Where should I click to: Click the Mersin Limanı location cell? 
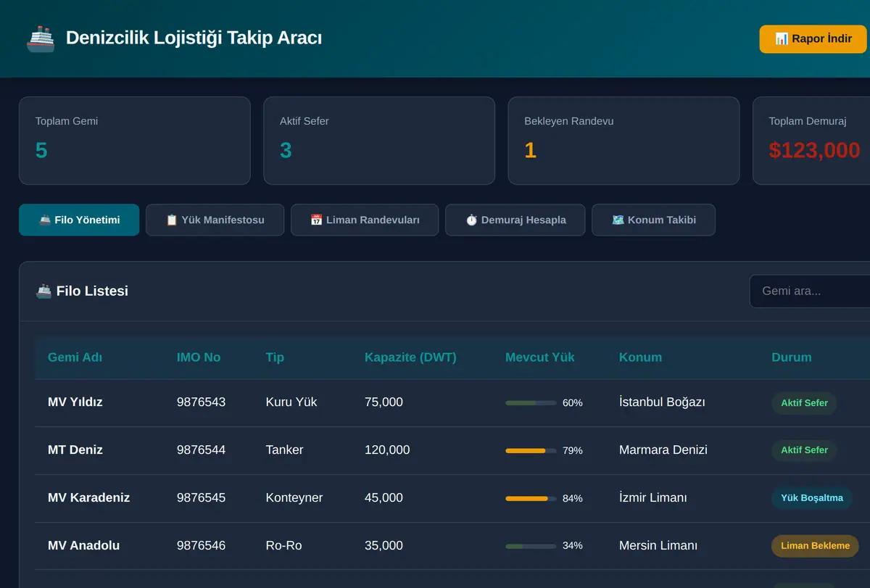(658, 546)
